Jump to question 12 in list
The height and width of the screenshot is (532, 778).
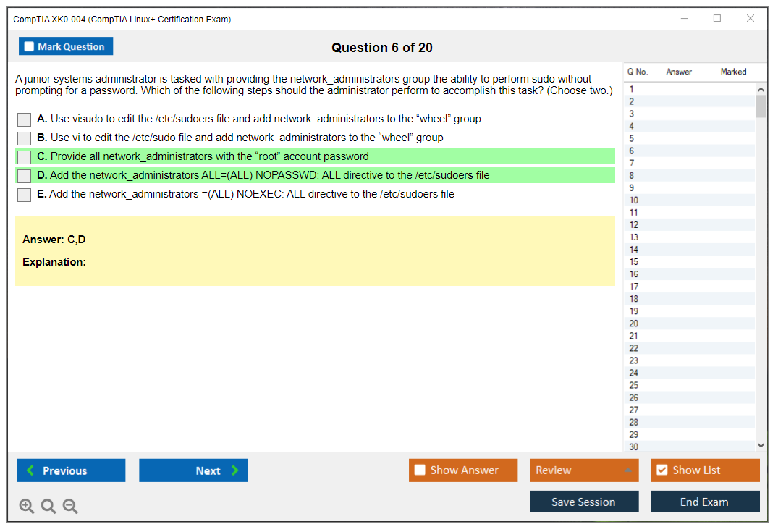(634, 225)
